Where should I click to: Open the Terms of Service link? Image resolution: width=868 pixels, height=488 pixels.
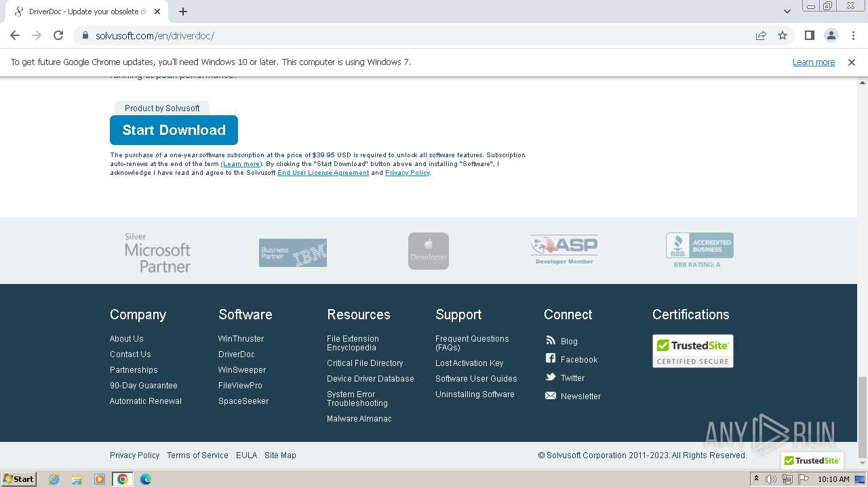(x=197, y=455)
